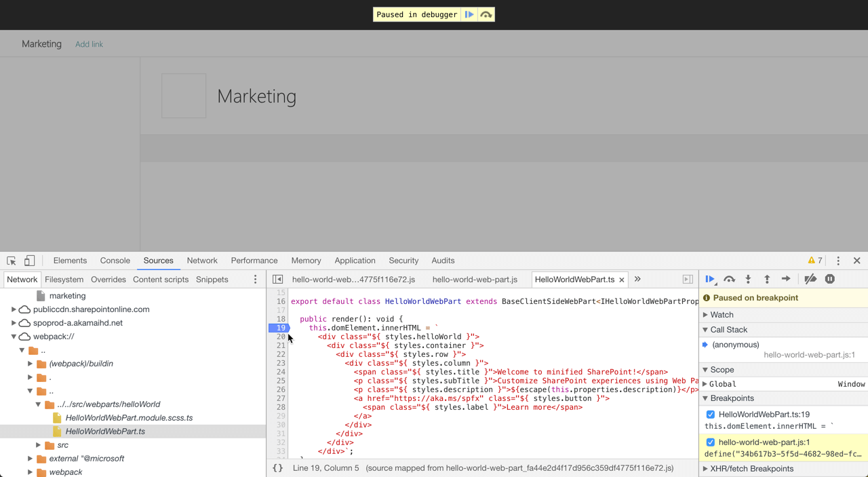Expand the webpack folder at tree bottom
Image resolution: width=868 pixels, height=477 pixels.
[x=30, y=472]
